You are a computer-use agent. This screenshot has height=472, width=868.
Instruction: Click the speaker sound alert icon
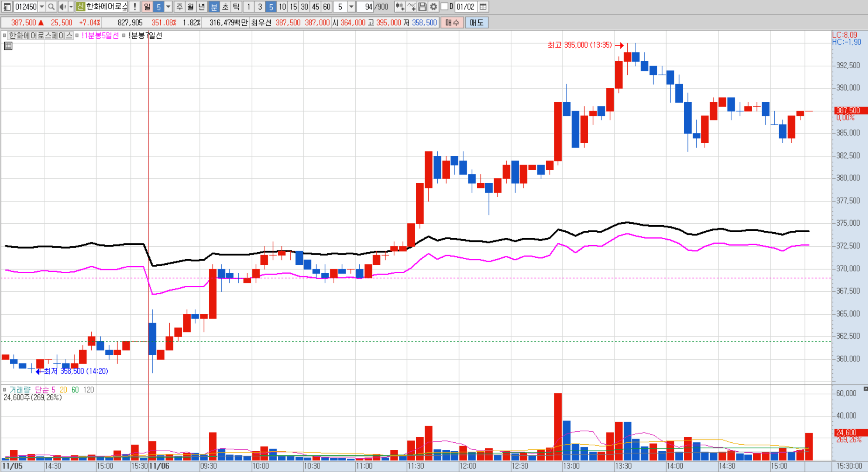coord(62,7)
